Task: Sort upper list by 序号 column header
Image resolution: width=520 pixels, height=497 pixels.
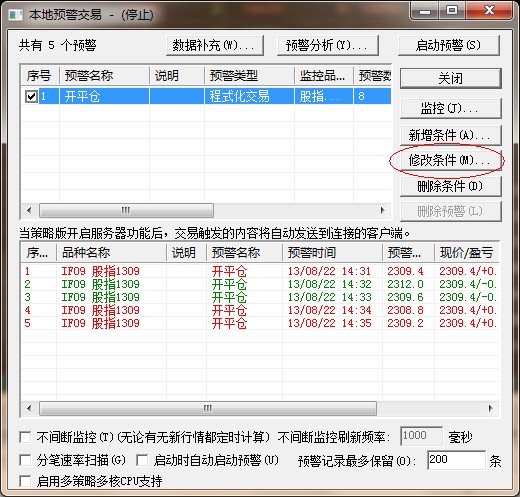Action: tap(40, 76)
